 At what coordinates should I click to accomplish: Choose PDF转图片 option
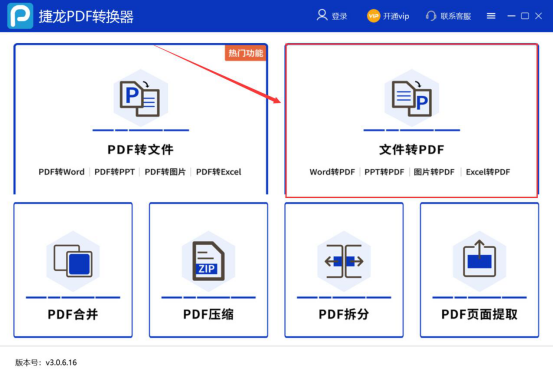tap(165, 172)
